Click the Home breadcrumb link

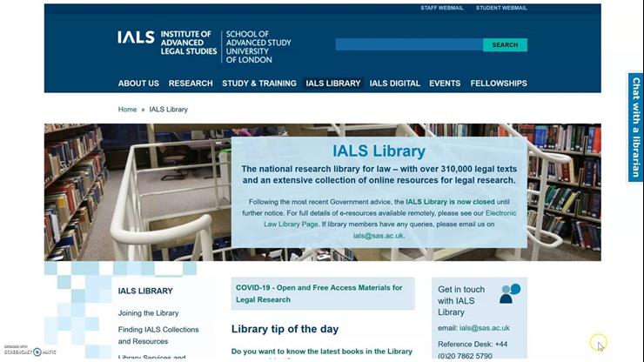click(x=127, y=110)
